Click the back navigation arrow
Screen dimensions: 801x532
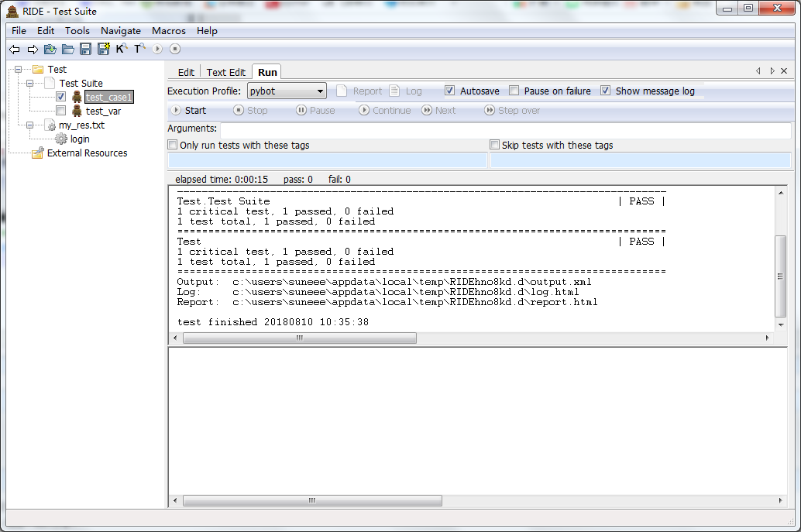(15, 49)
